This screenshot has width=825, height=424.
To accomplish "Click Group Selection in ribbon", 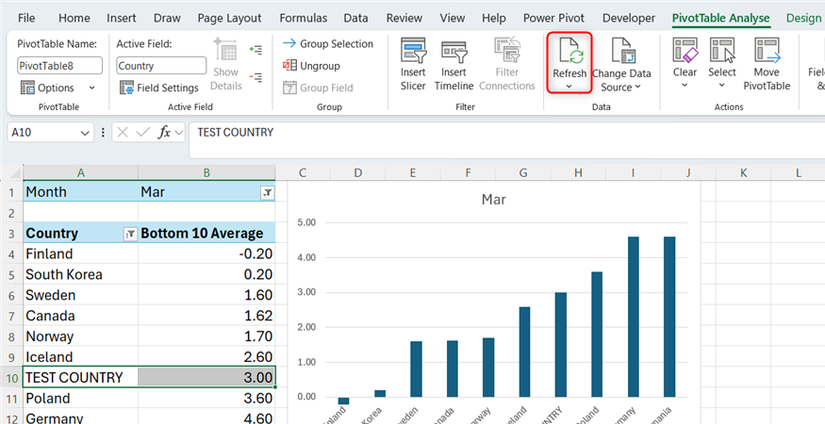I will 328,44.
